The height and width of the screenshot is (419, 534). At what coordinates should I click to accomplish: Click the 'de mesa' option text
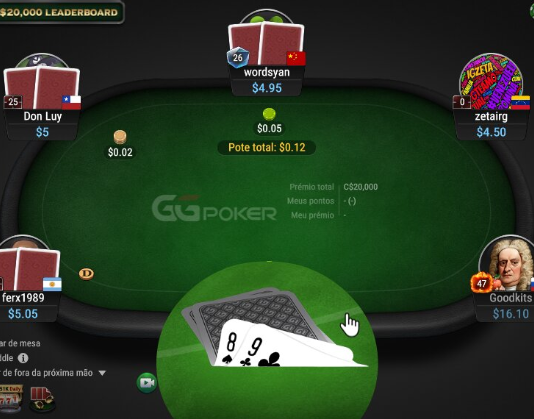coord(20,343)
